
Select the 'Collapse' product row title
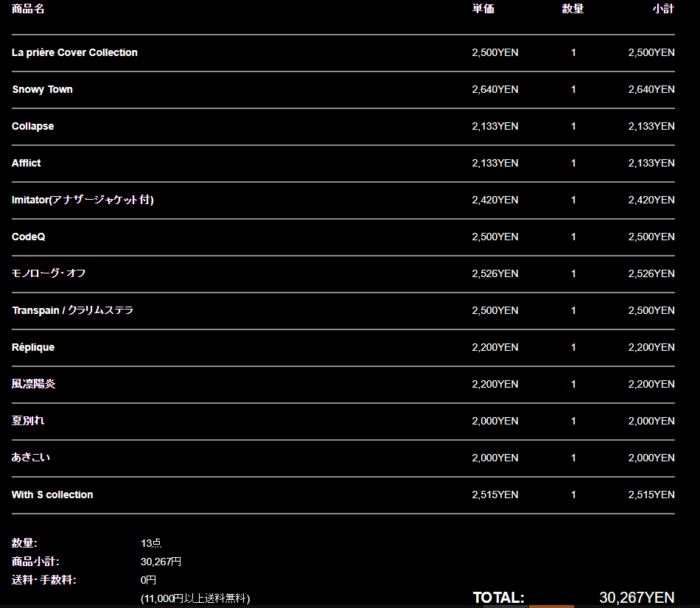point(32,126)
